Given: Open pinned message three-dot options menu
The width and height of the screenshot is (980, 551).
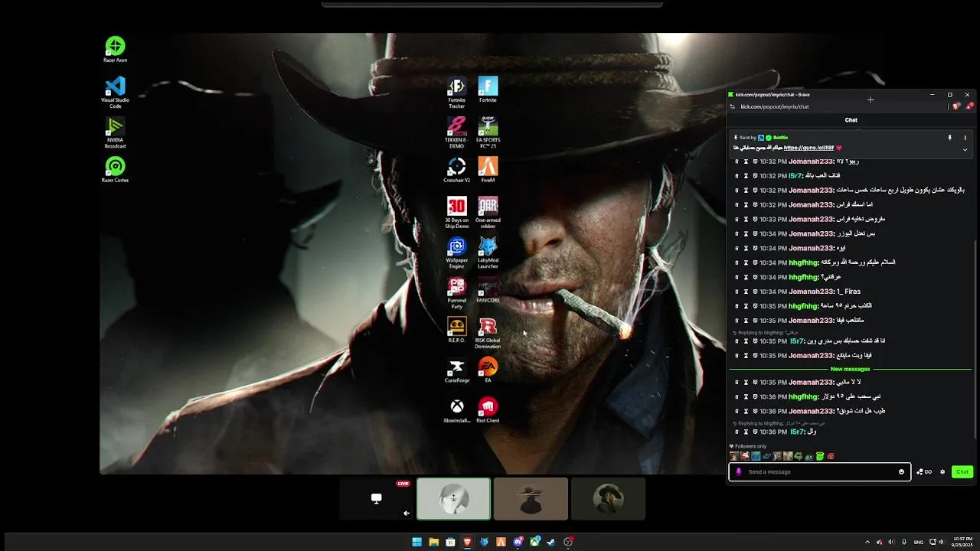Looking at the screenshot, I should (965, 138).
